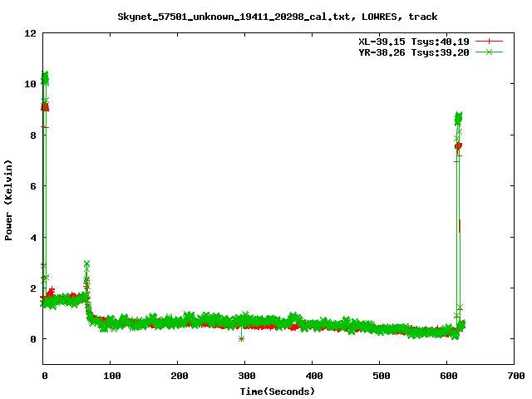
Task: Click y-axis tick label 6
Action: [33, 186]
